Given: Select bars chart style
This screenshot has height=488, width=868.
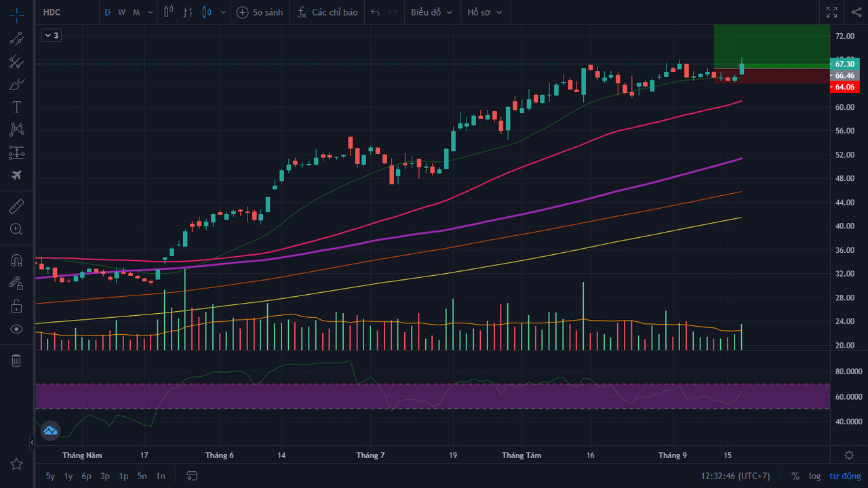Looking at the screenshot, I should [x=189, y=12].
